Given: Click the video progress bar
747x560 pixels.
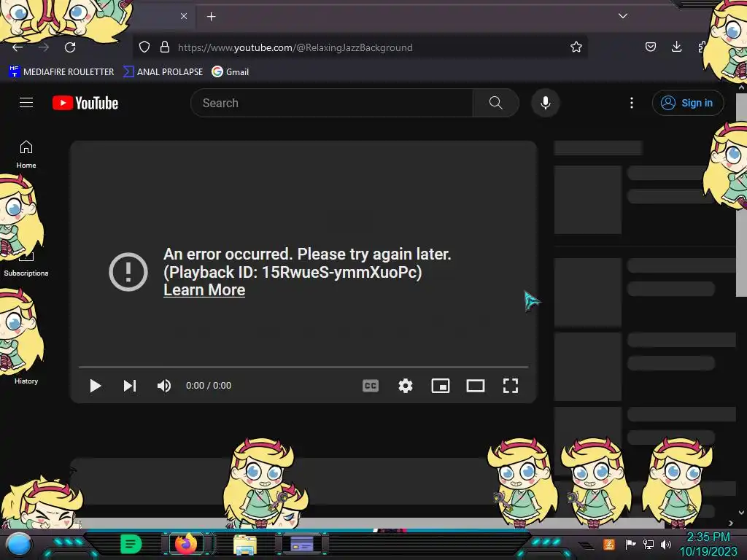Looking at the screenshot, I should [x=303, y=367].
